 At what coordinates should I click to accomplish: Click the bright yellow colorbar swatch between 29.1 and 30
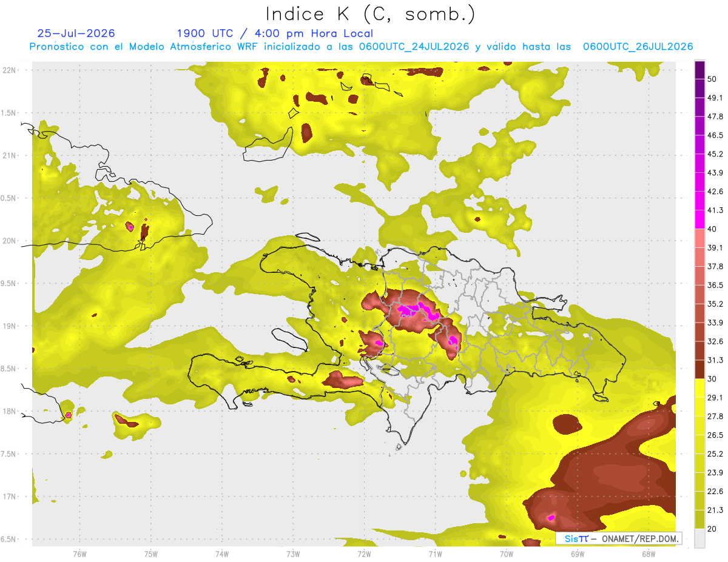[x=699, y=388]
